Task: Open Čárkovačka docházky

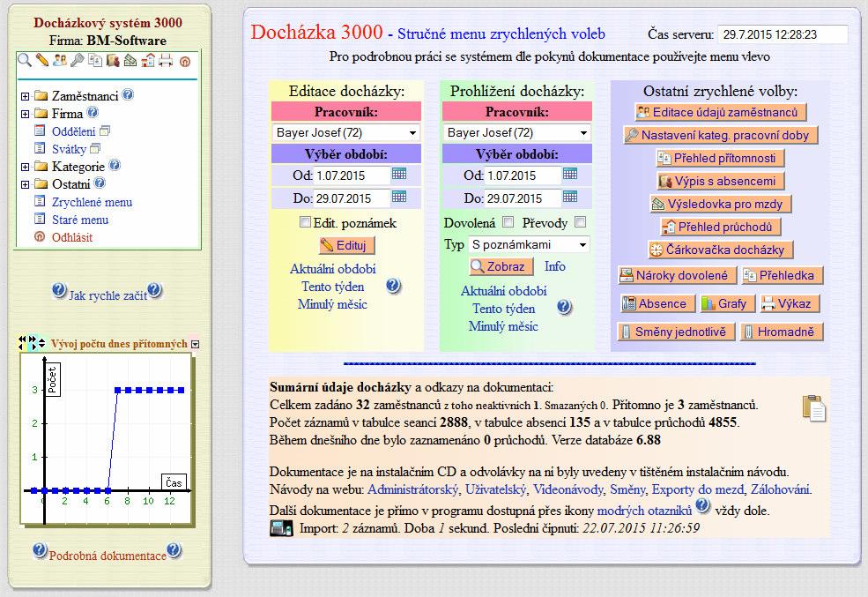Action: pos(720,250)
